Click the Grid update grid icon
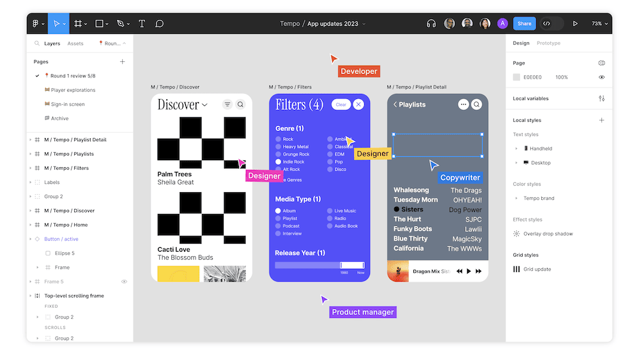 (x=516, y=269)
